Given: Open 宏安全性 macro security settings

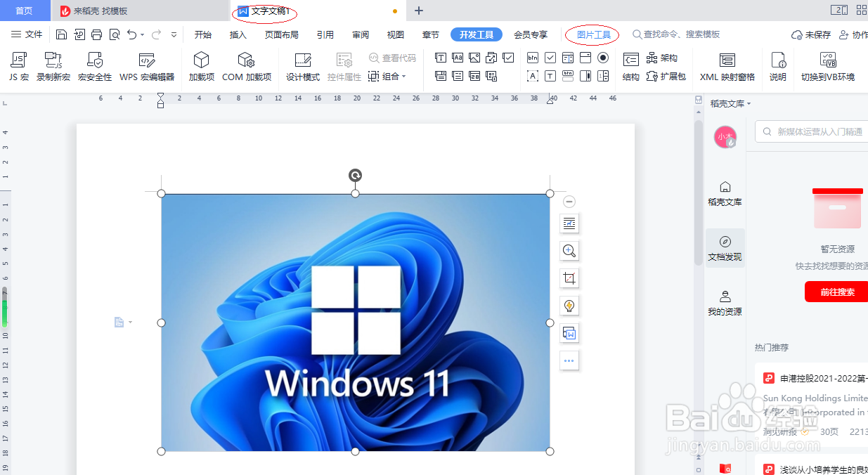Looking at the screenshot, I should (95, 67).
